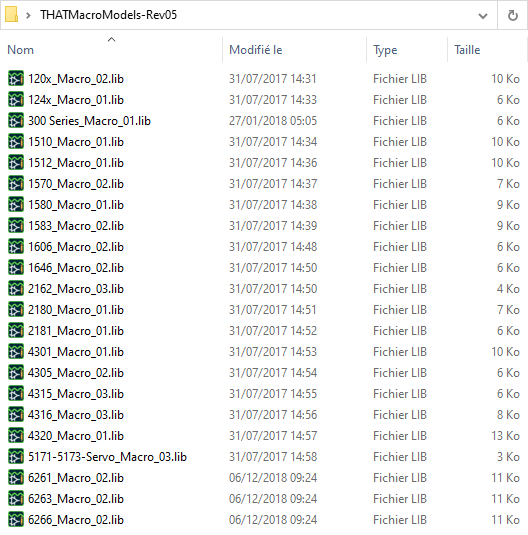Select the 5171-5173-Servo_Macro_03.lib icon

click(x=16, y=457)
